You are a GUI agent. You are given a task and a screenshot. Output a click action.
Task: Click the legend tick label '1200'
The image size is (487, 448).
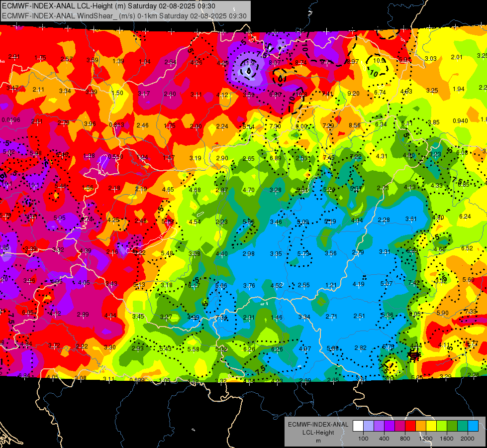pyautogui.click(x=426, y=439)
